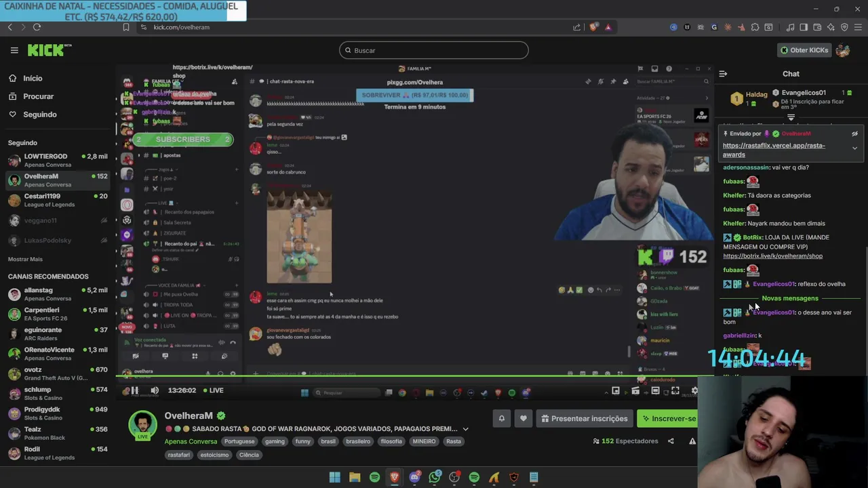Open the Leo AI sparkle icon
868x488 pixels.
click(831, 27)
